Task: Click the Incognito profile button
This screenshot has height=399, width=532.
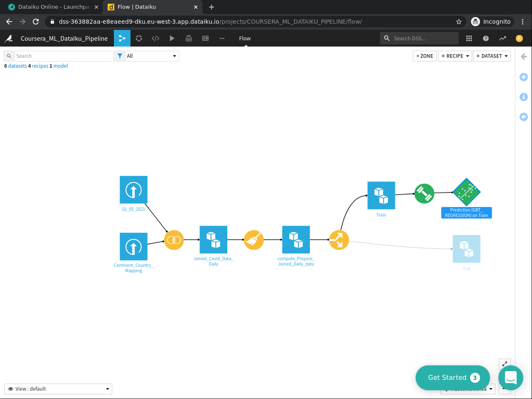Action: (x=491, y=22)
